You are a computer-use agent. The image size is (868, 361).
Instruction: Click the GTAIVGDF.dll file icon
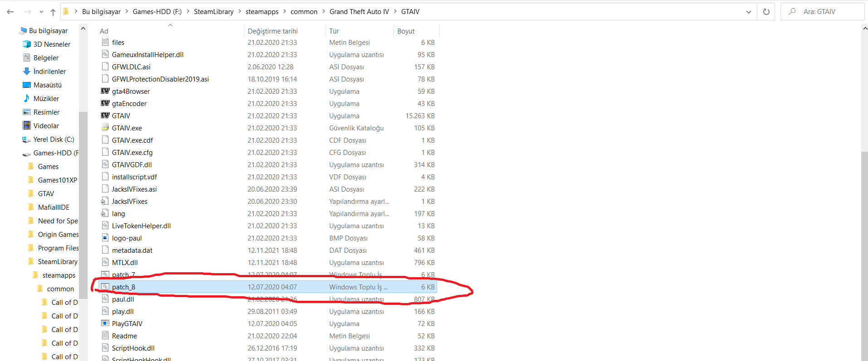tap(105, 164)
